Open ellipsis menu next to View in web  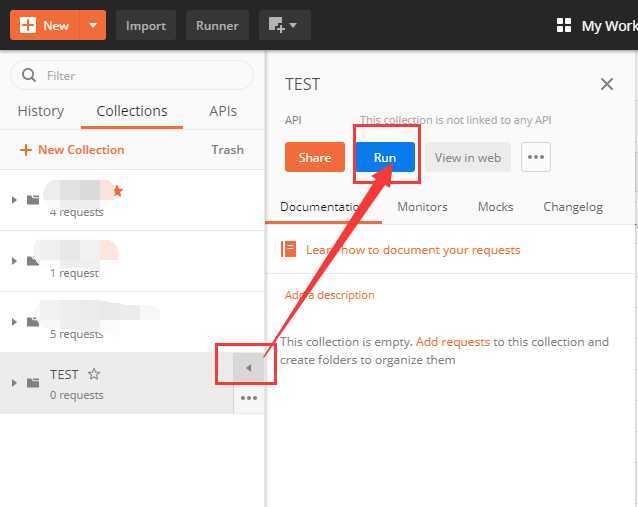(x=536, y=157)
